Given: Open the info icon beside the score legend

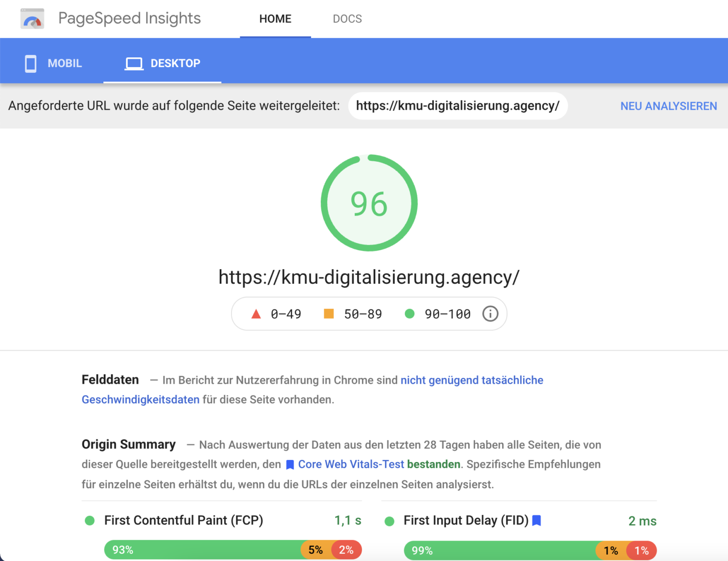Looking at the screenshot, I should [x=490, y=314].
